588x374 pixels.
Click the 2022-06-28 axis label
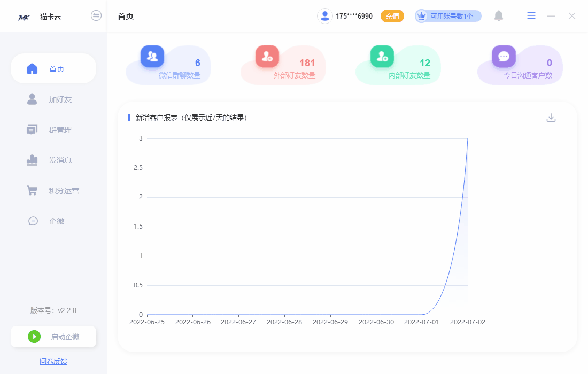[x=284, y=322]
